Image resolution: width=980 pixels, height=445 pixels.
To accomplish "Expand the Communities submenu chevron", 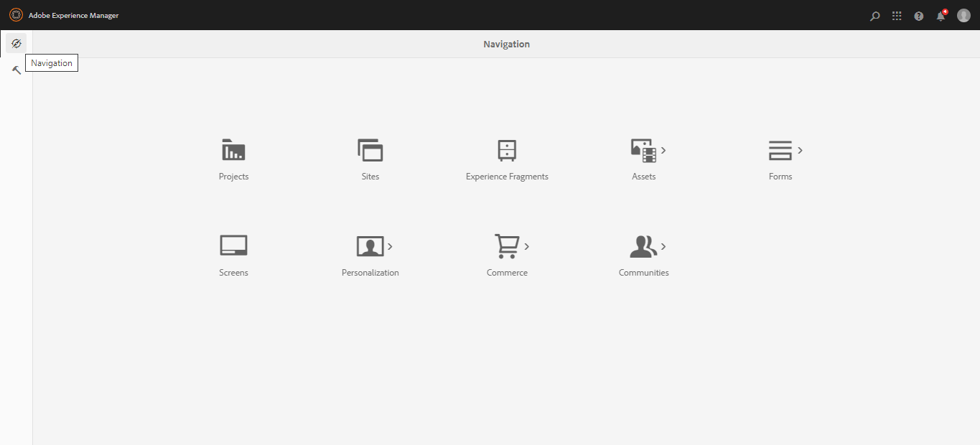I will [663, 246].
